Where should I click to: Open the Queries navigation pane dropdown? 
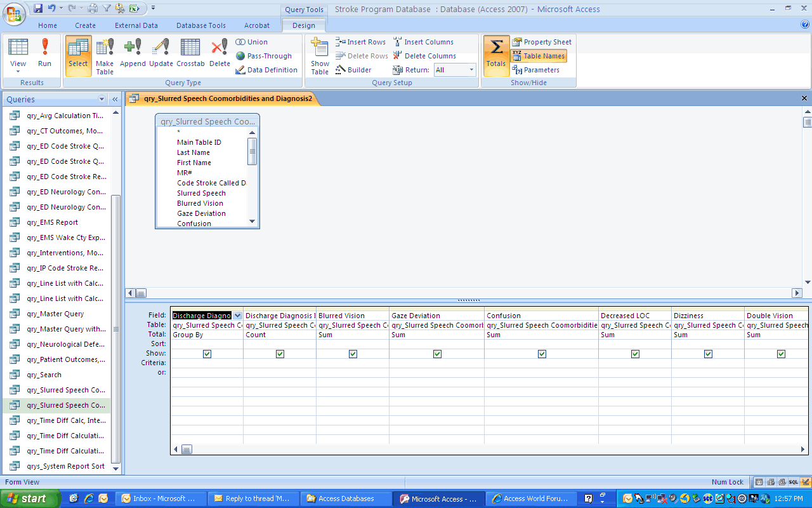coord(101,100)
